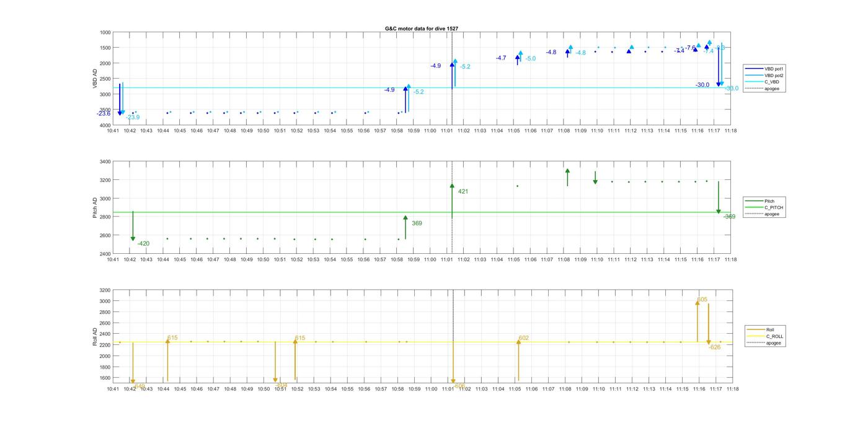
Task: Select 'apogee' in the Pitch plot legend
Action: pos(762,214)
